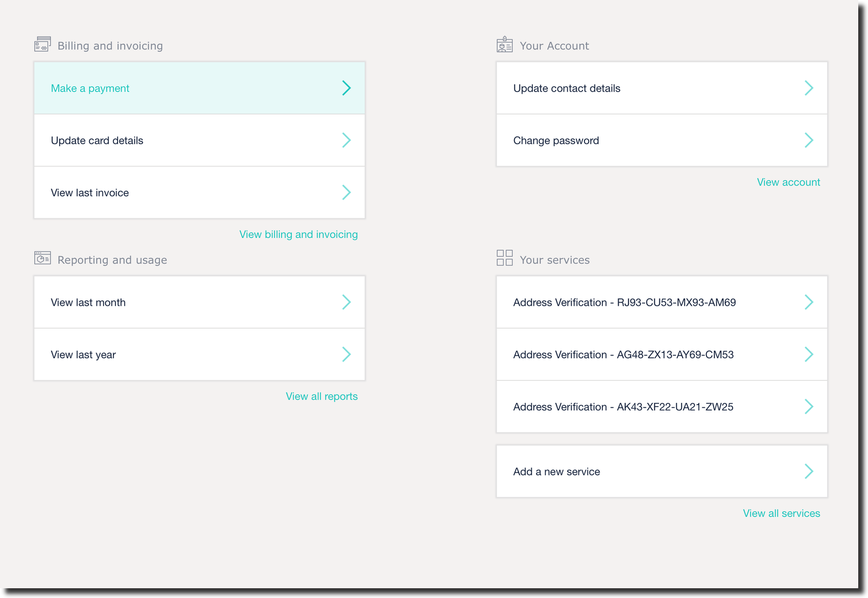Click the Reporting and usage chart icon
Viewport: 868px width, 598px height.
coord(42,258)
